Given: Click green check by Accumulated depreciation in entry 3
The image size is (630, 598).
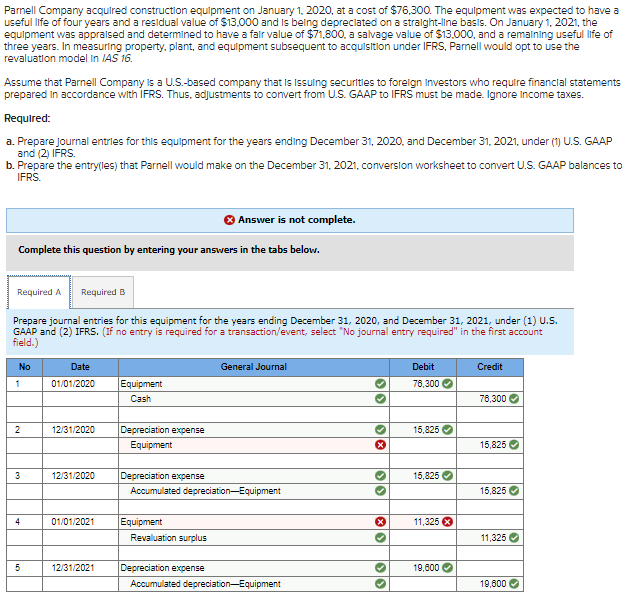Looking at the screenshot, I should click(x=380, y=491).
